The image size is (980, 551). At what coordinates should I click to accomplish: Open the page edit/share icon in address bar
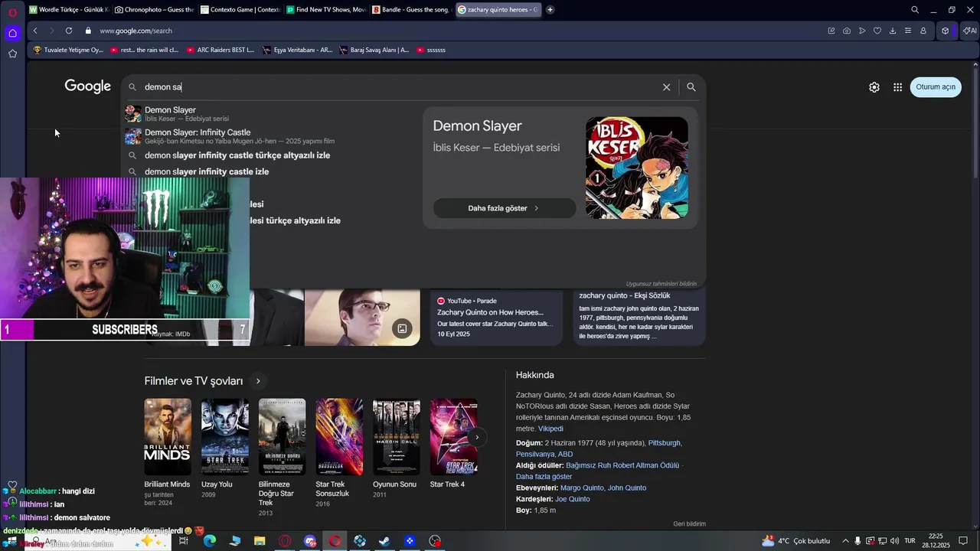pos(831,31)
